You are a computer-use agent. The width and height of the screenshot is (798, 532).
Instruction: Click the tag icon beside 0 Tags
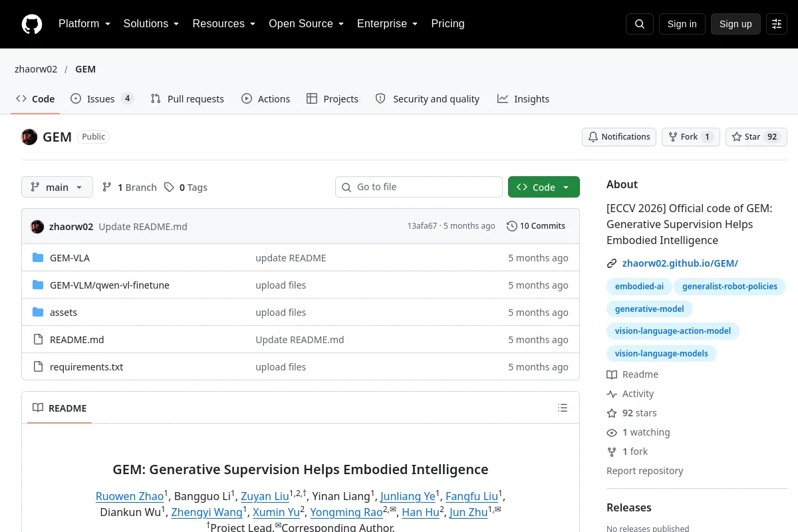pyautogui.click(x=170, y=188)
